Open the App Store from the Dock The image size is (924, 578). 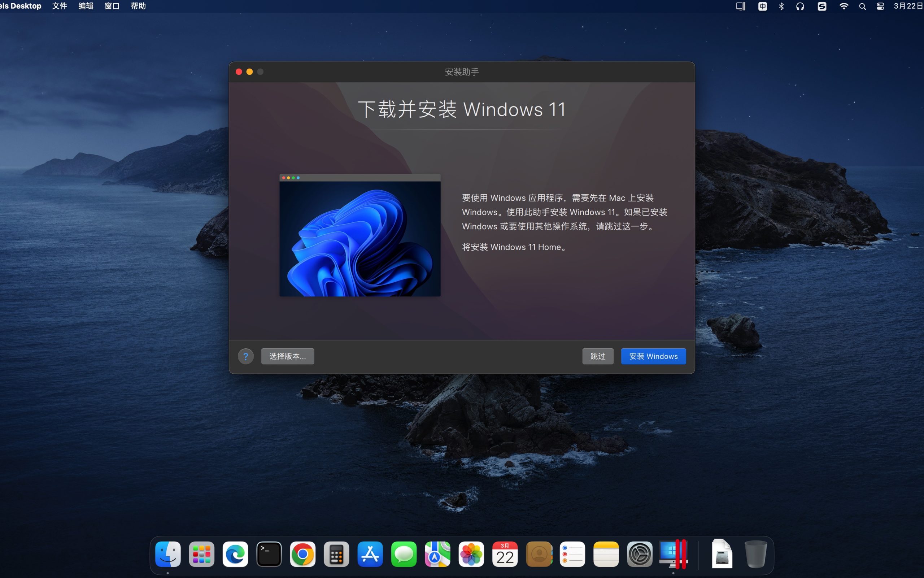(370, 553)
